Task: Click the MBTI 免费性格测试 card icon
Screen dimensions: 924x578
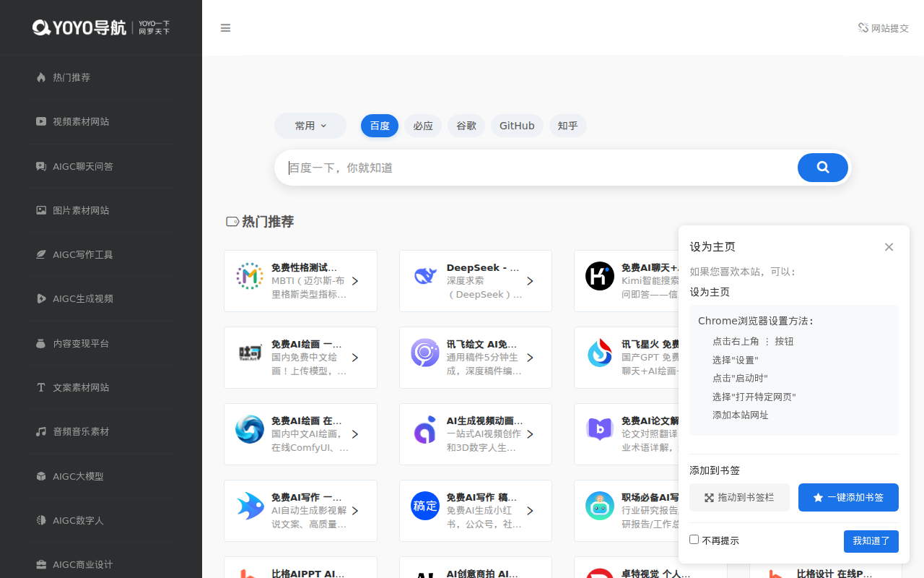Action: [250, 276]
